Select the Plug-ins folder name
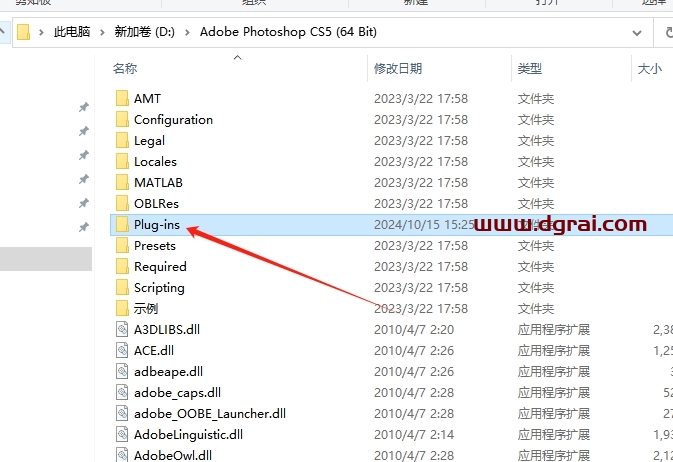The image size is (673, 462). tap(157, 225)
